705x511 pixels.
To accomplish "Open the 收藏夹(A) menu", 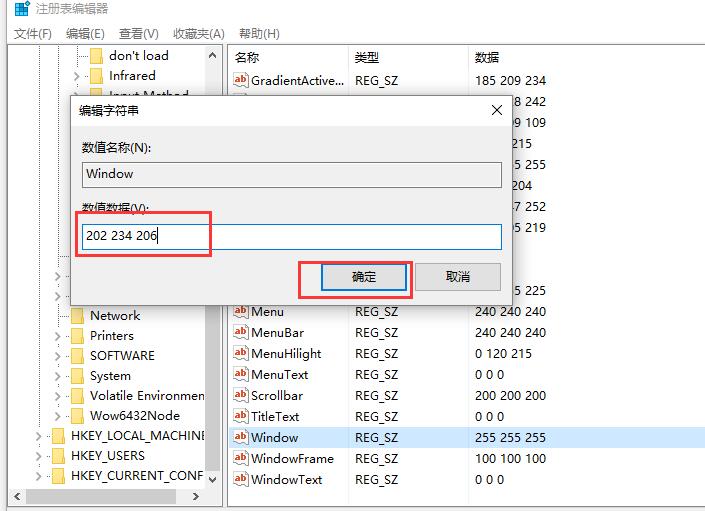I will (x=198, y=34).
